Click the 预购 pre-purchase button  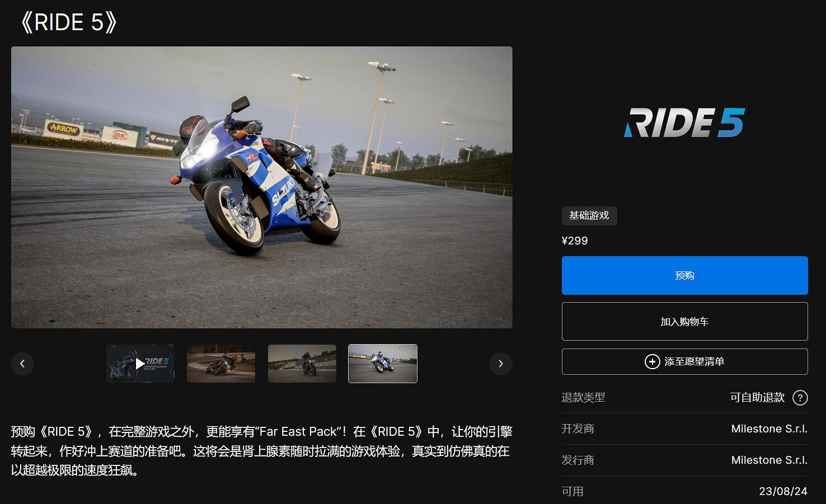685,275
